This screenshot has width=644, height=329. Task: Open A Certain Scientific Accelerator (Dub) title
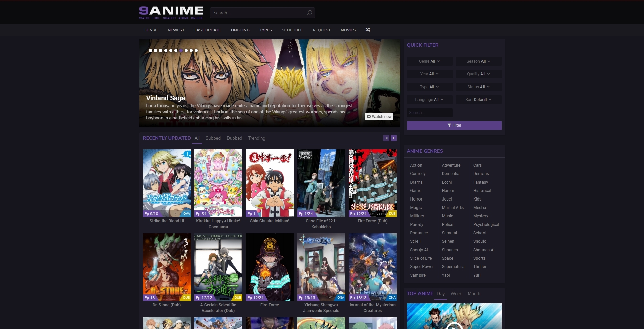(x=218, y=308)
